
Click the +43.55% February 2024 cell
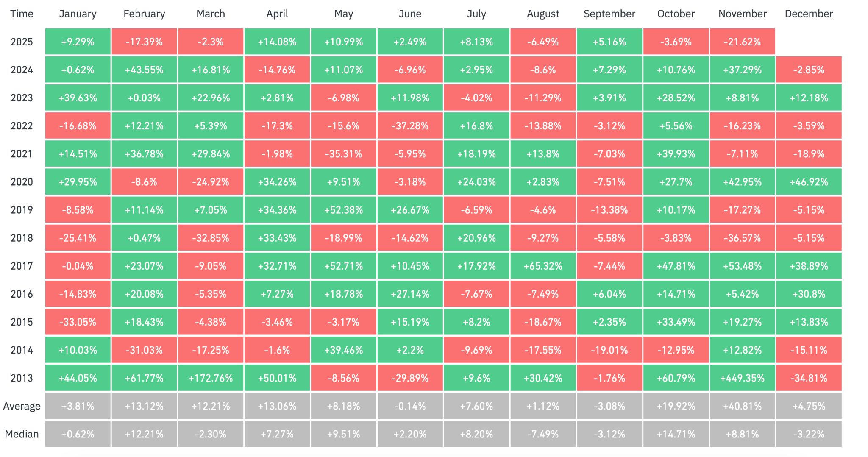[144, 70]
